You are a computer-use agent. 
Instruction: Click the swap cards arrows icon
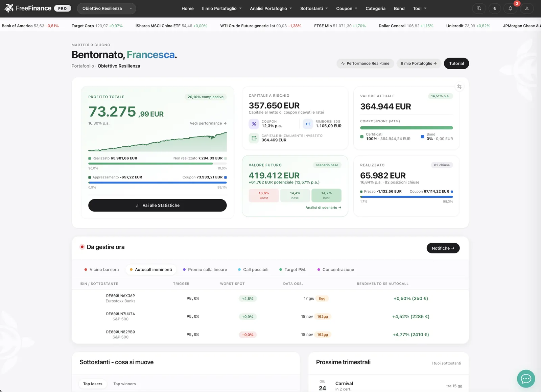click(459, 87)
